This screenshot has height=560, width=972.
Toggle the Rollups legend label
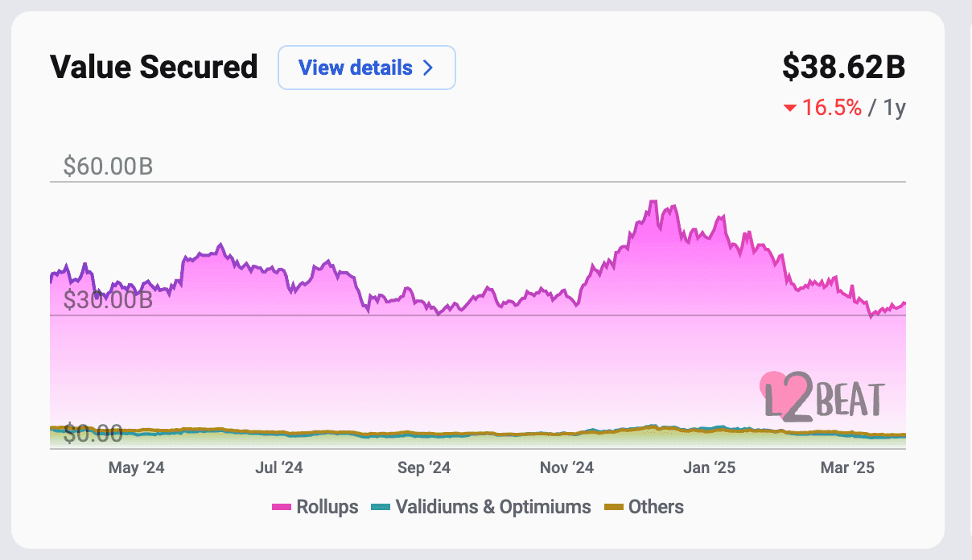tap(327, 507)
